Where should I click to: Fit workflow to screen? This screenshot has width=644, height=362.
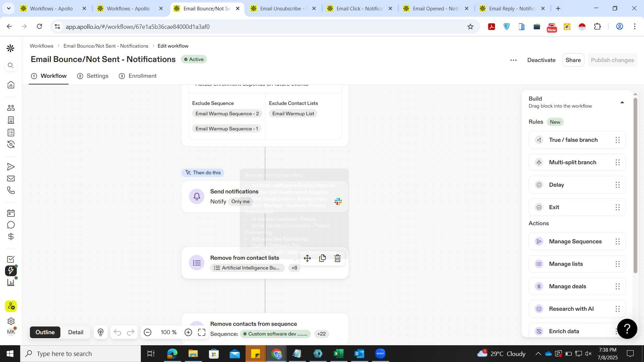(x=202, y=332)
